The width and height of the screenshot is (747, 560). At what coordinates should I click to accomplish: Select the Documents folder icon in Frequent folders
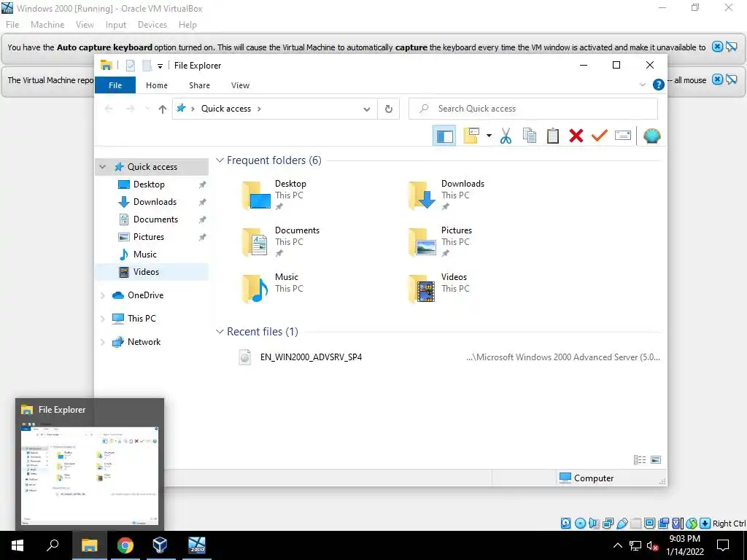(255, 242)
